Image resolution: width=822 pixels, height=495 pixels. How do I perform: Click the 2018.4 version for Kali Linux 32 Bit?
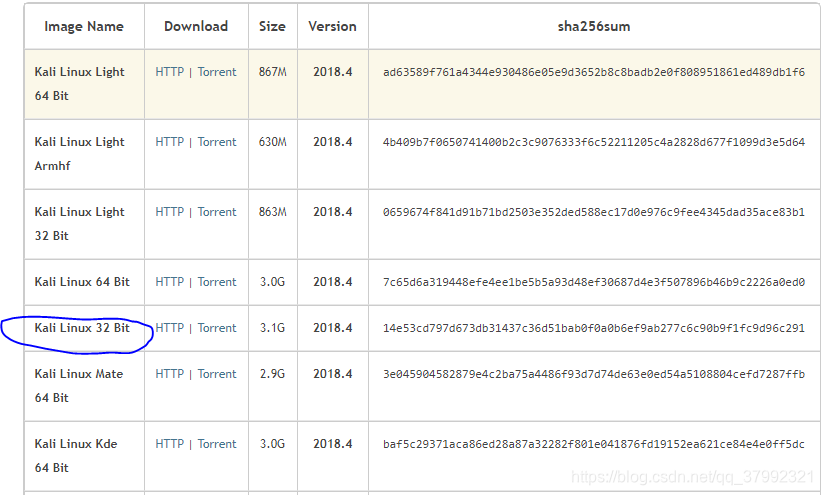(x=333, y=328)
